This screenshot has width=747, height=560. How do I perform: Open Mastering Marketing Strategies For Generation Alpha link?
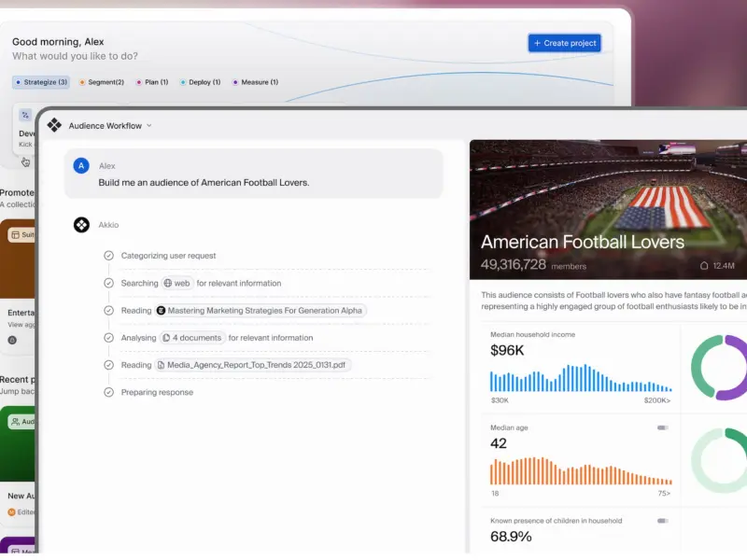261,311
